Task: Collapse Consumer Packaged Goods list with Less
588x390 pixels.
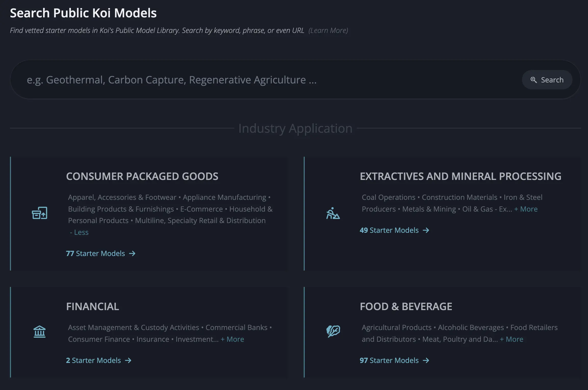Action: [x=79, y=232]
